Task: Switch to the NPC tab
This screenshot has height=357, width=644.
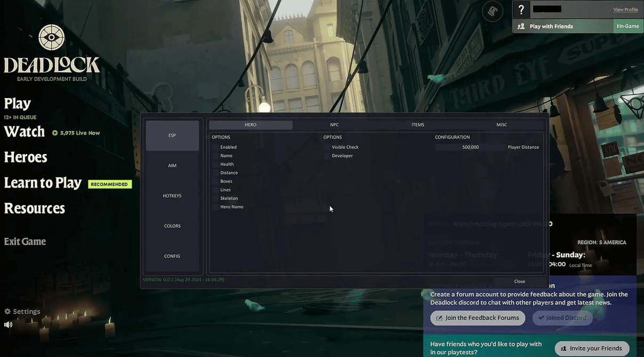Action: [334, 125]
